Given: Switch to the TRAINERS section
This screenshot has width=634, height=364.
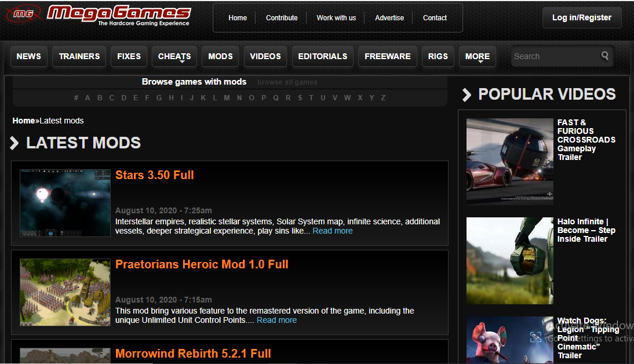Looking at the screenshot, I should 79,56.
